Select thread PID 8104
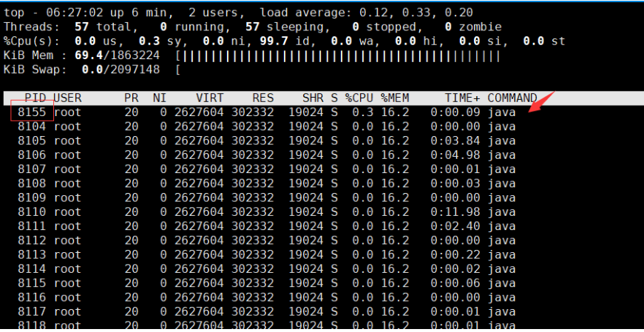644x332 pixels. (32, 126)
